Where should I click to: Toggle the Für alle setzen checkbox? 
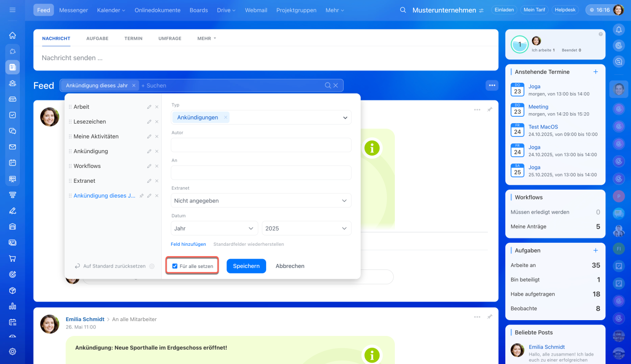[x=175, y=266]
